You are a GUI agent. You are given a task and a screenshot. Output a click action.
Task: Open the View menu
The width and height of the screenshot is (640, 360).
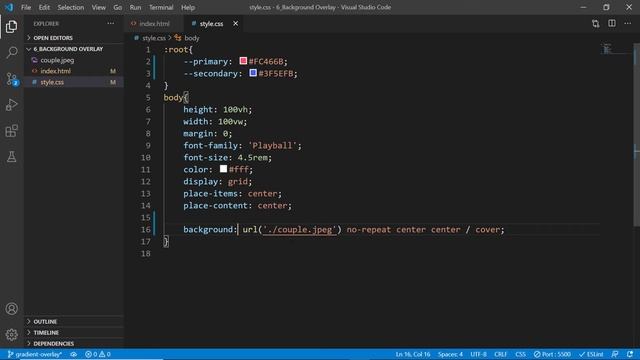tap(98, 7)
